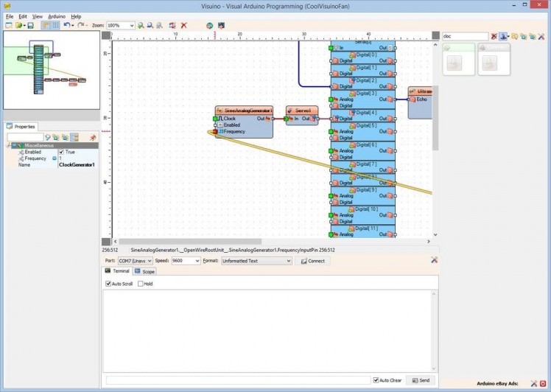The width and height of the screenshot is (551, 392).
Task: Enable the Hold checkbox in Terminal
Action: pyautogui.click(x=141, y=284)
